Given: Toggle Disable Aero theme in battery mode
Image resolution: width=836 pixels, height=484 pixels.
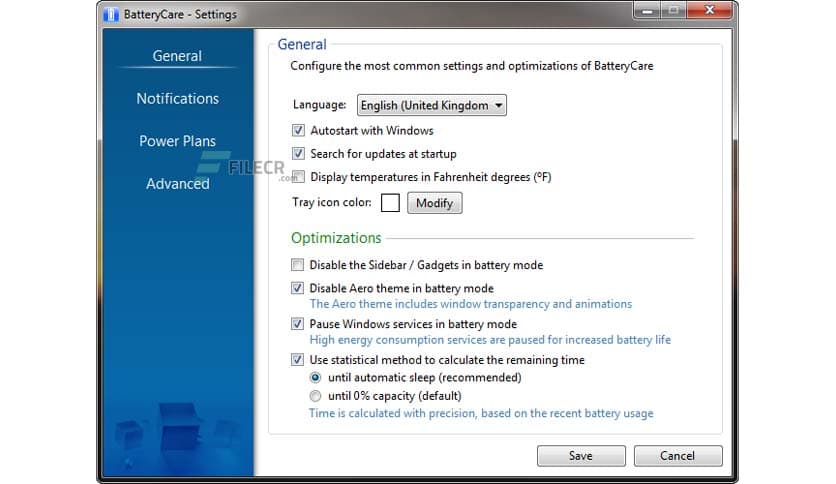Looking at the screenshot, I should tap(298, 288).
